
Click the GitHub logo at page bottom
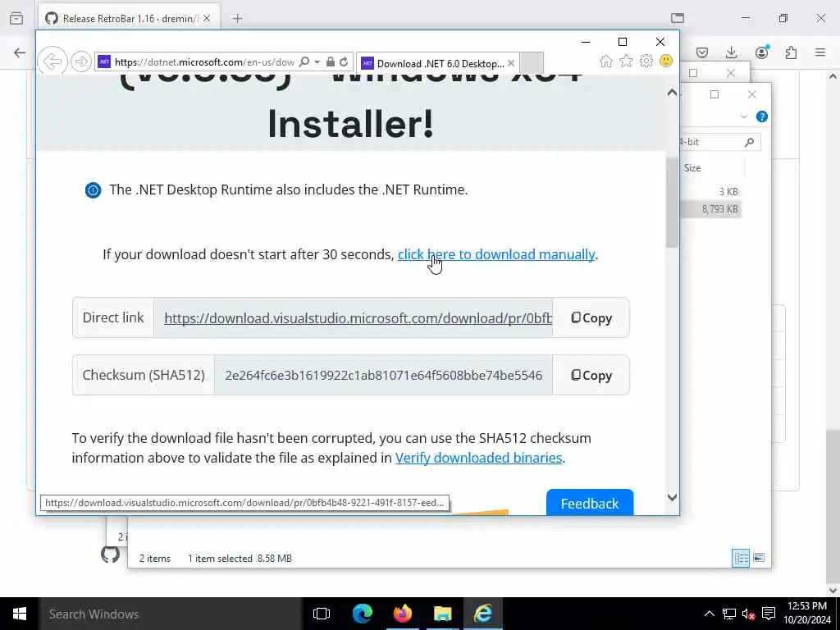(111, 554)
